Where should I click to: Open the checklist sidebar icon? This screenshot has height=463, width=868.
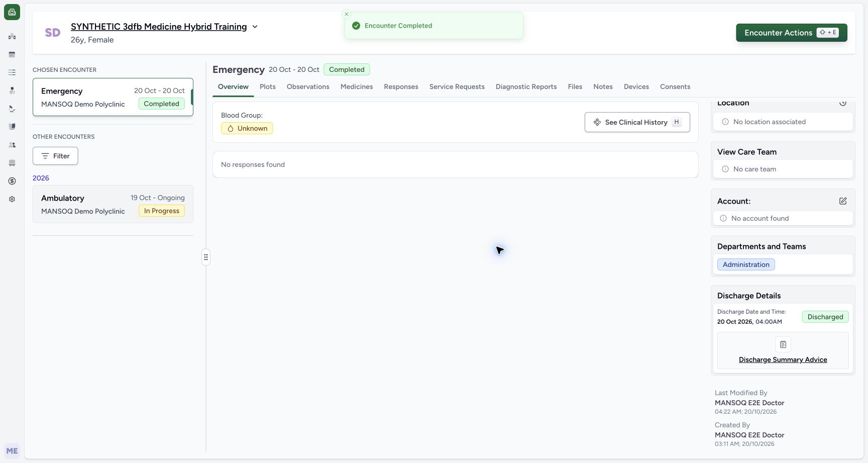point(12,72)
